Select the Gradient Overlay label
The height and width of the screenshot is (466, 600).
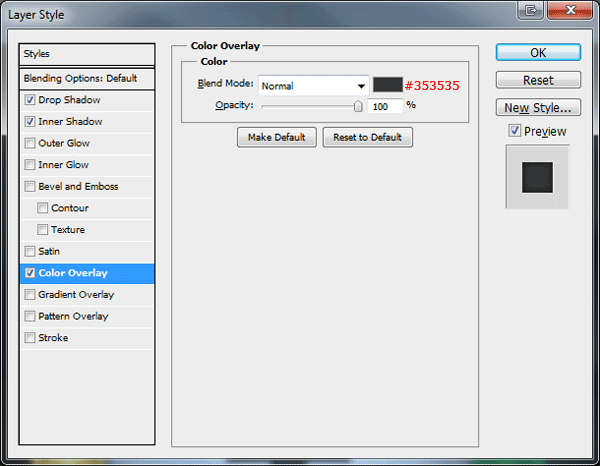click(x=76, y=295)
